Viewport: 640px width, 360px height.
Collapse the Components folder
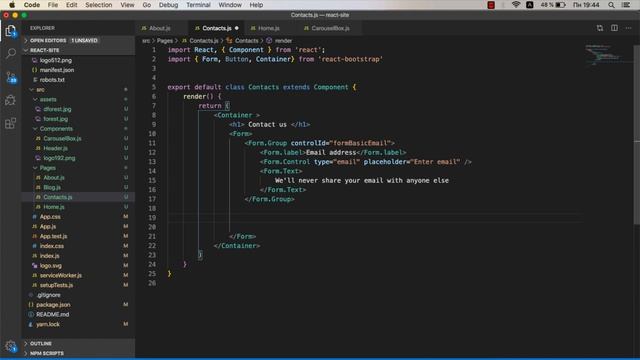point(78,129)
